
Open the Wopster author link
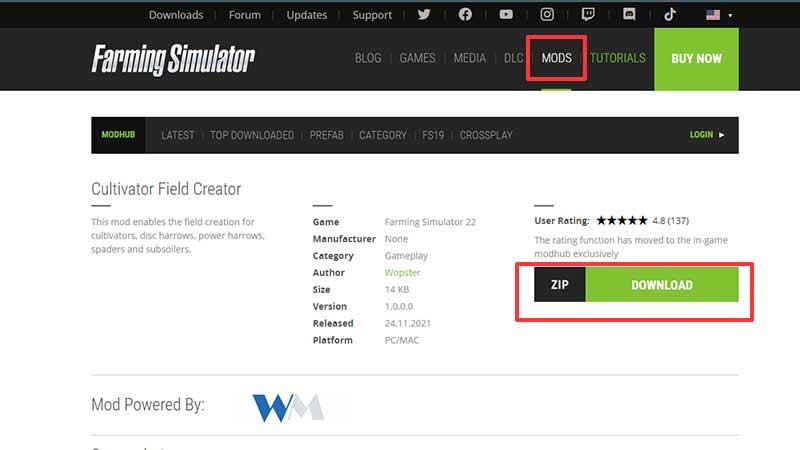click(x=403, y=272)
